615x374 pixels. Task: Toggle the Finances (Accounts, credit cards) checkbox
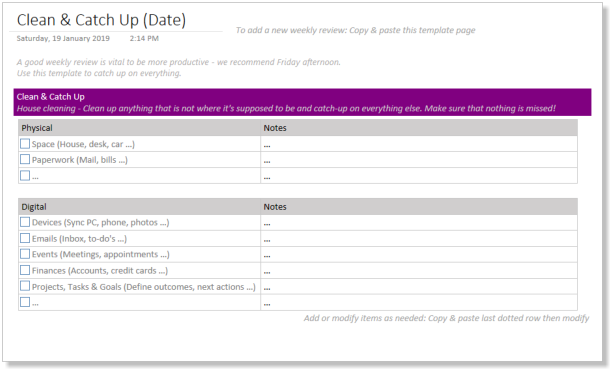(x=25, y=270)
